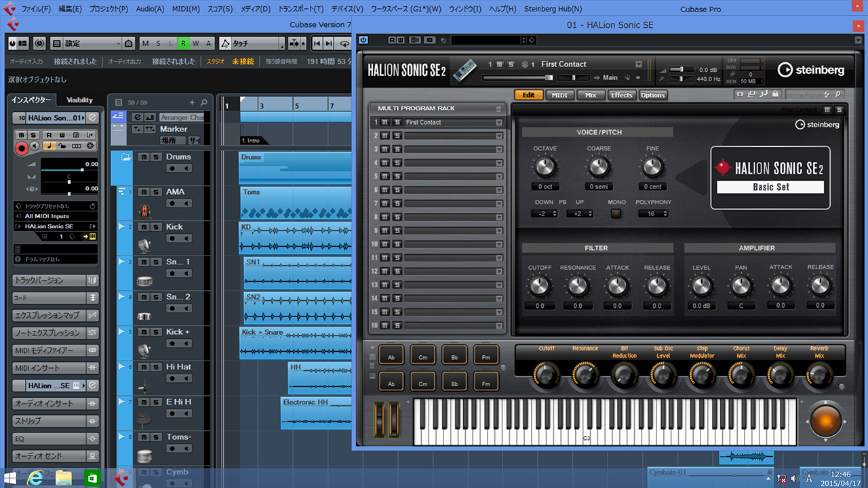
Task: Click the trash icon in Multi Program Rack
Action: [498, 108]
